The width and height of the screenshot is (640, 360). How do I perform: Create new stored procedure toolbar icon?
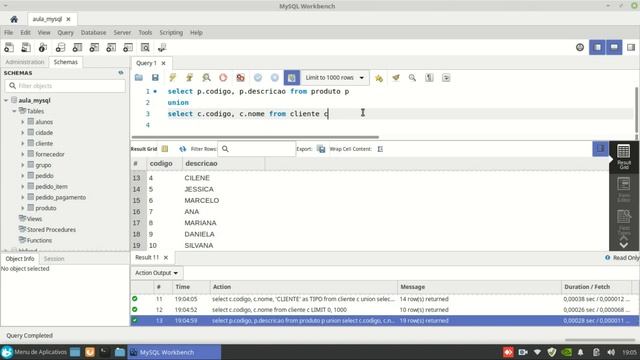point(111,47)
